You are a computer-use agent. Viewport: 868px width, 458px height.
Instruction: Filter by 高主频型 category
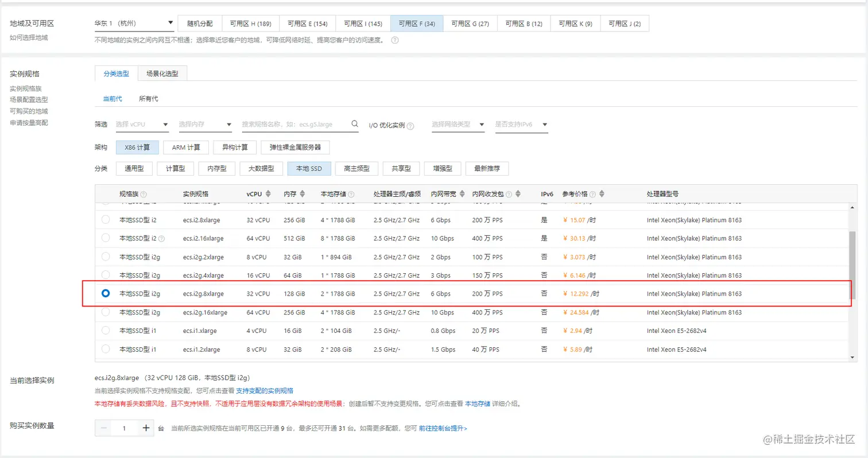tap(356, 169)
